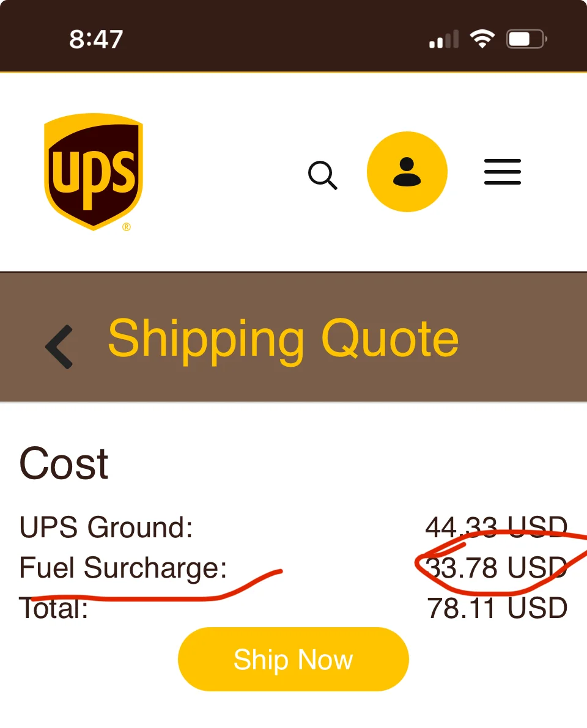
Task: Click the 78.11 USD total amount
Action: (x=497, y=608)
